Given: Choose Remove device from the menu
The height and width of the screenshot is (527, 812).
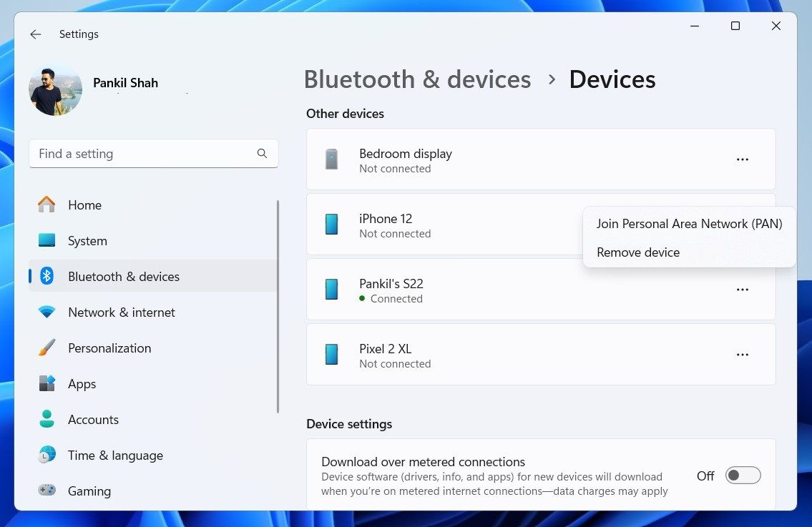Looking at the screenshot, I should (x=637, y=252).
